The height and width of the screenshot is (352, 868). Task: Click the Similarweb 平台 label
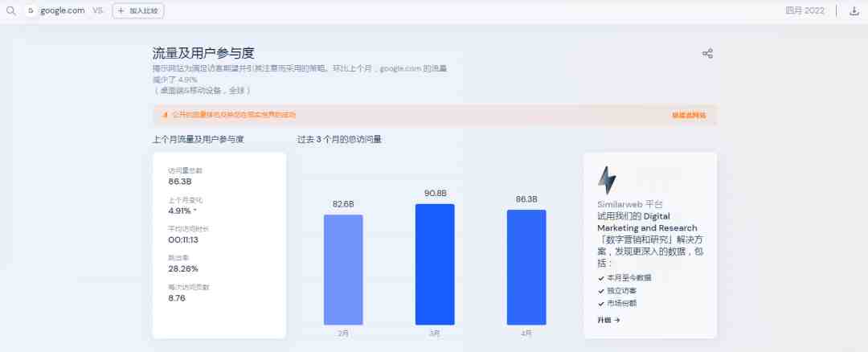pos(630,203)
